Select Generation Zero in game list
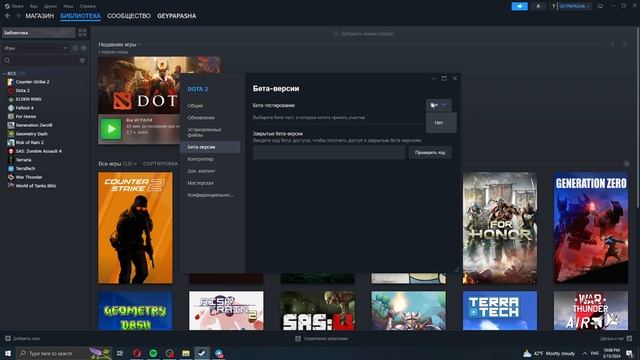The image size is (640, 360). pyautogui.click(x=34, y=125)
